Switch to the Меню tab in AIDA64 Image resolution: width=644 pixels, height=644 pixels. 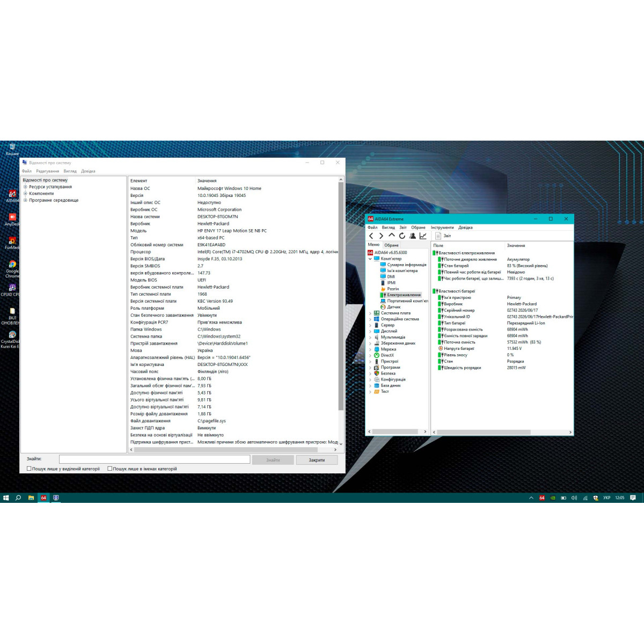pyautogui.click(x=374, y=244)
